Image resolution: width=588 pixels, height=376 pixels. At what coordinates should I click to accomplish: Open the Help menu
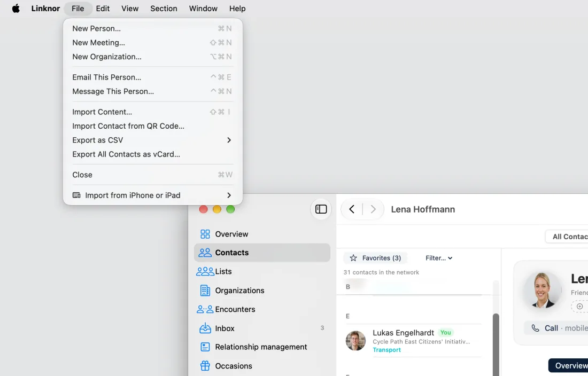tap(237, 8)
